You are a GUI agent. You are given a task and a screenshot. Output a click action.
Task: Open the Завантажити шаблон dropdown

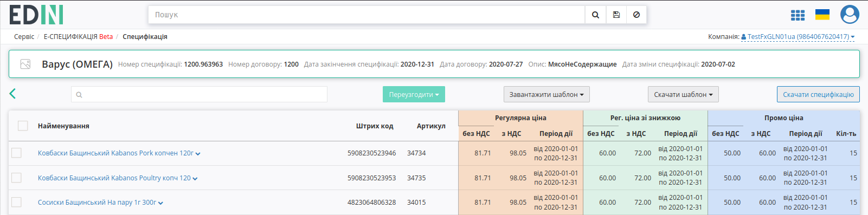pyautogui.click(x=546, y=94)
